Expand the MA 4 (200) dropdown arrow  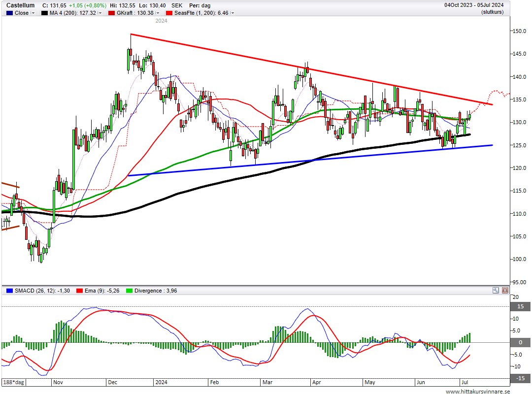click(x=100, y=13)
